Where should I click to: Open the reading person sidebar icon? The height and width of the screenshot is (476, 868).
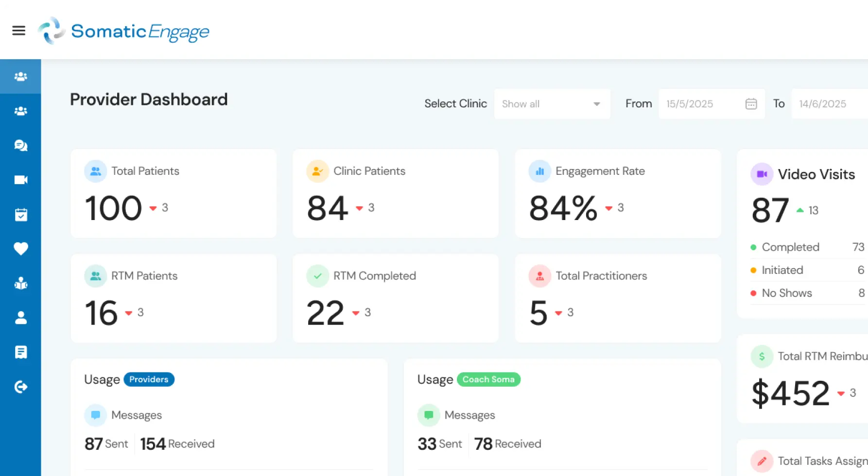point(20,283)
